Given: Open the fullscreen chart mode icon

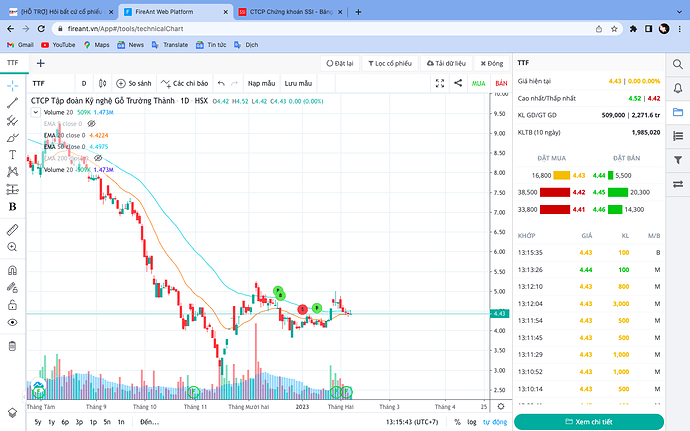Looking at the screenshot, I should click(x=440, y=83).
